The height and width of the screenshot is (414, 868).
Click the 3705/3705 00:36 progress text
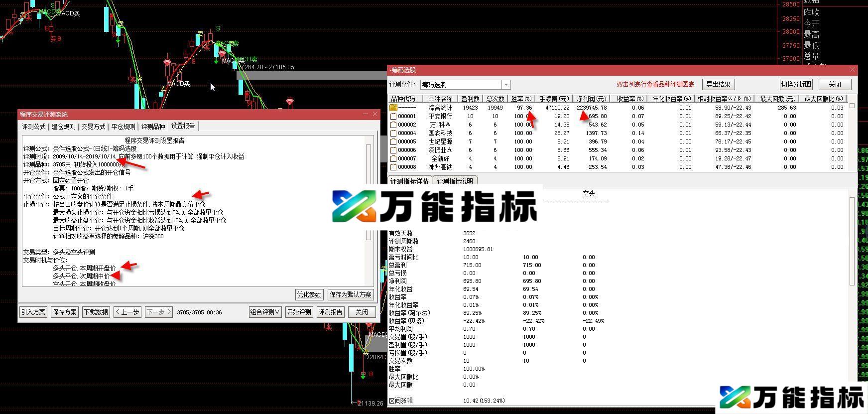(199, 312)
